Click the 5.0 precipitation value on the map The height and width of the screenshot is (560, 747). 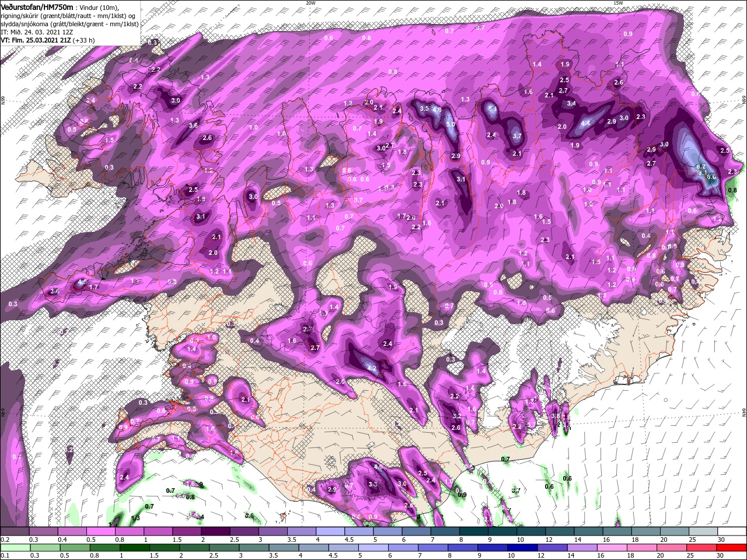pyautogui.click(x=451, y=124)
